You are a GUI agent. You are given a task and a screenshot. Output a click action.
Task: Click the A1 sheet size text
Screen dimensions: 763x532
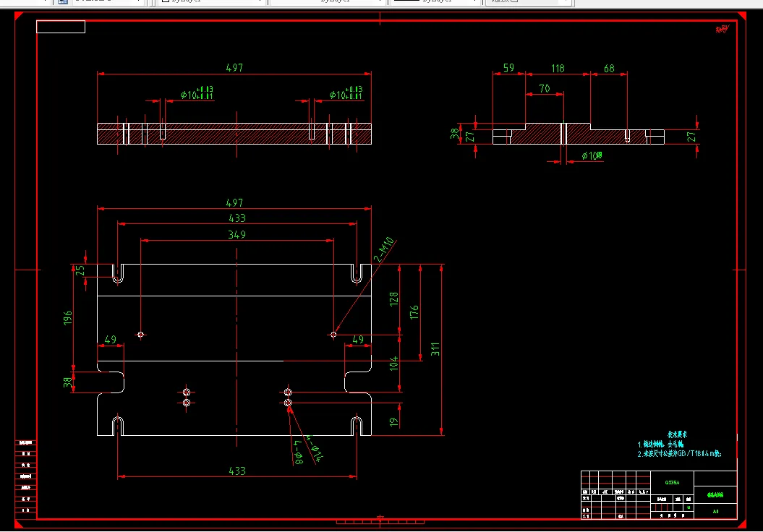715,512
